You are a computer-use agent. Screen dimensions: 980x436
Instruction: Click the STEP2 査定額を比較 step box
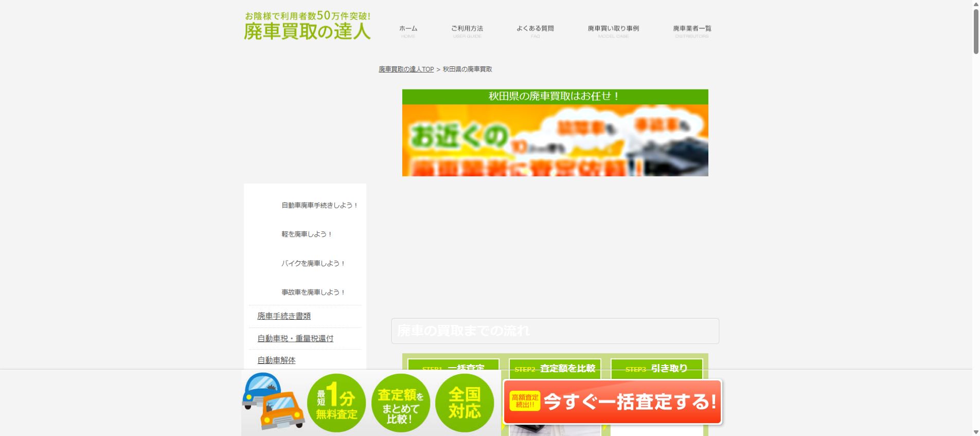point(555,369)
